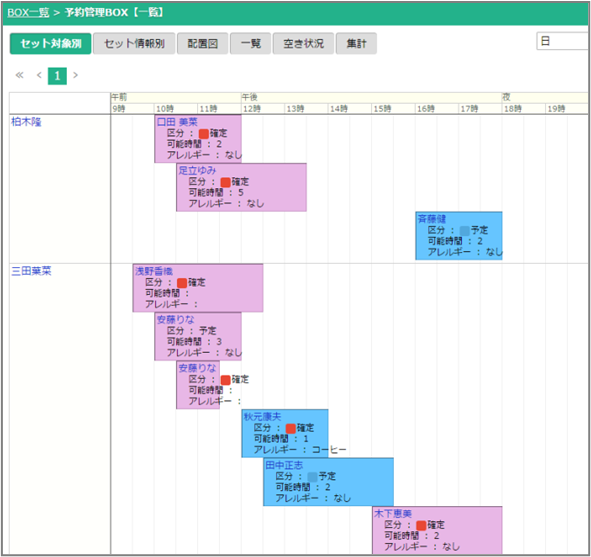Viewport: 591px width, 557px height.
Task: Open the 集計 tab
Action: point(356,44)
